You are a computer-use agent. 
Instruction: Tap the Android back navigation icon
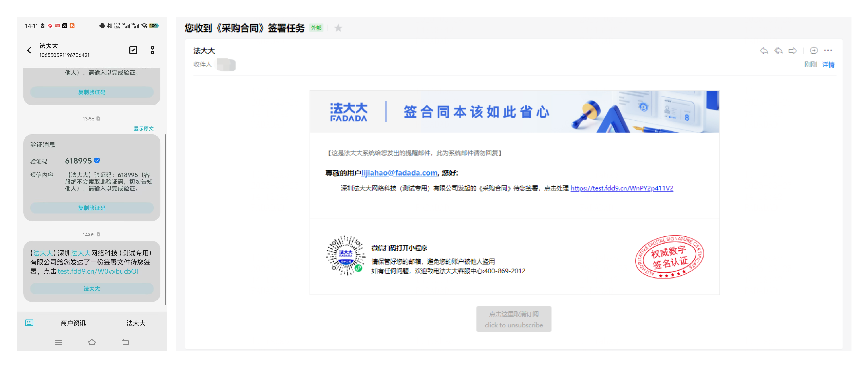click(125, 342)
